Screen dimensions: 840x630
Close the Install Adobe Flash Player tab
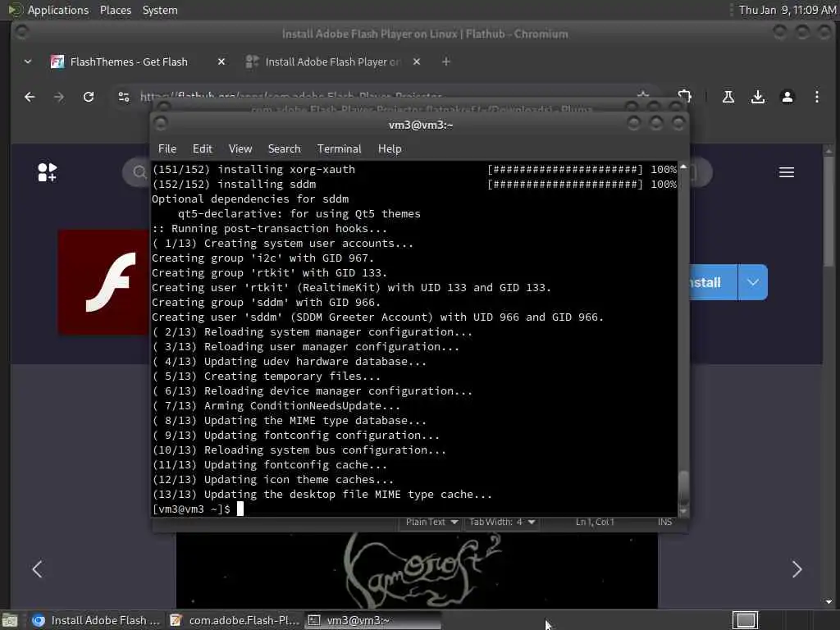pyautogui.click(x=417, y=62)
